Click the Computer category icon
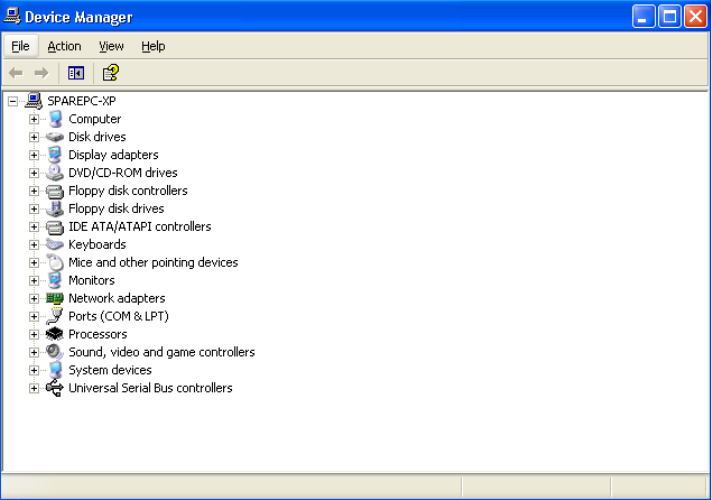This screenshot has height=500, width=712. (55, 119)
